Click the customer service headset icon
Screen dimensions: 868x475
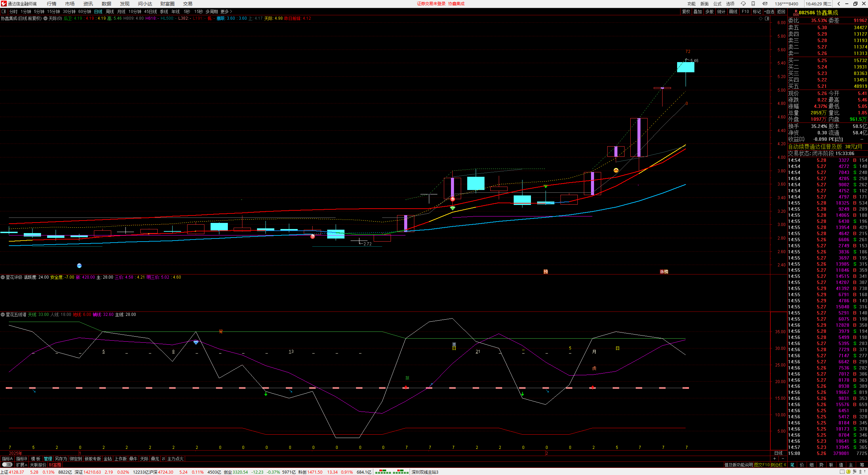743,4
